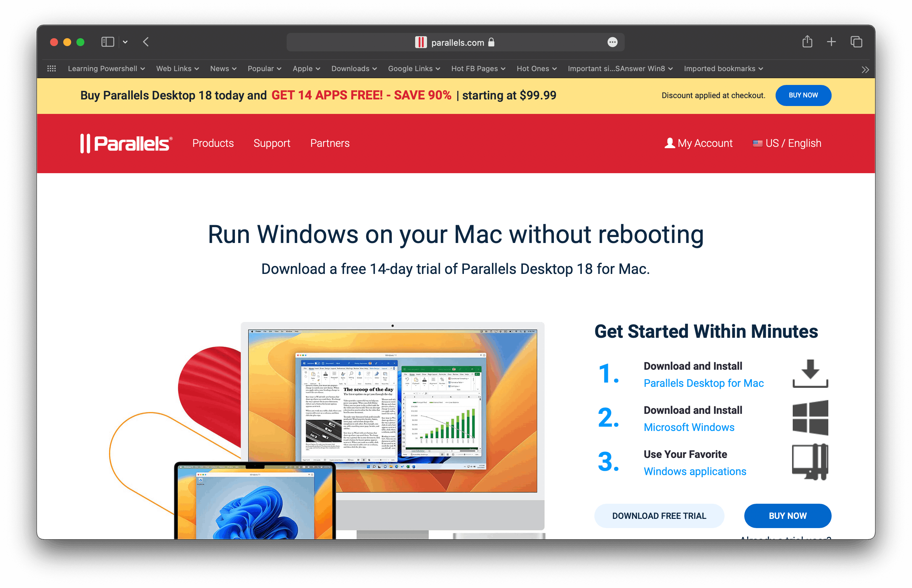The image size is (912, 588).
Task: Click the MacBook image showing Windows 11
Action: tap(255, 501)
